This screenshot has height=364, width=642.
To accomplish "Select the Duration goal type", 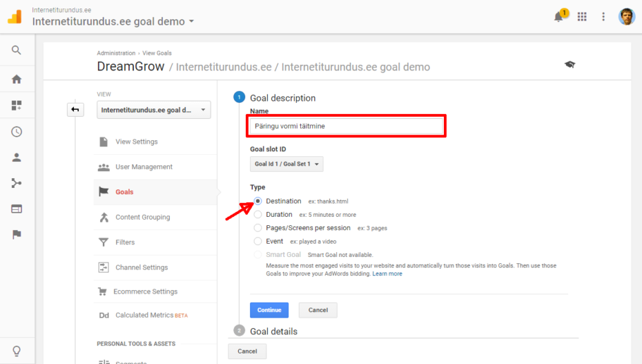I will click(257, 215).
